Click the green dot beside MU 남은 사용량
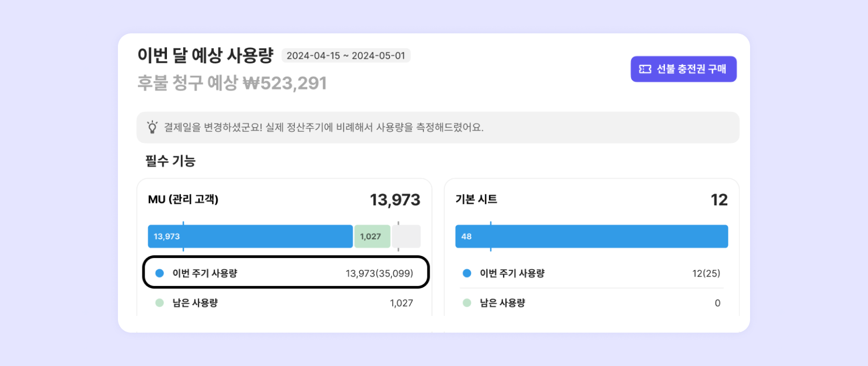868x366 pixels. coord(160,303)
